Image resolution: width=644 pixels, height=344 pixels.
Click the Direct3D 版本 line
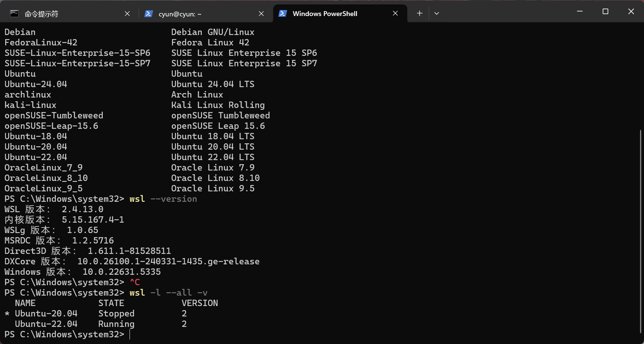[88, 251]
